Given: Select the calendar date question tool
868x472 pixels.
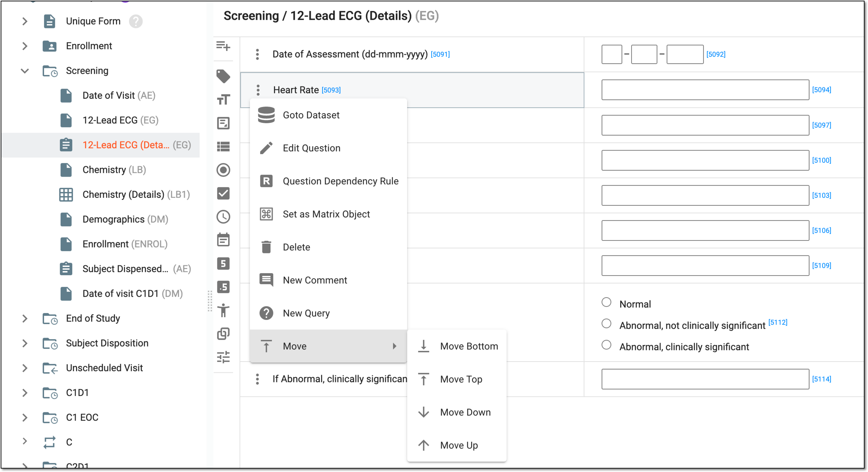Looking at the screenshot, I should coord(223,240).
